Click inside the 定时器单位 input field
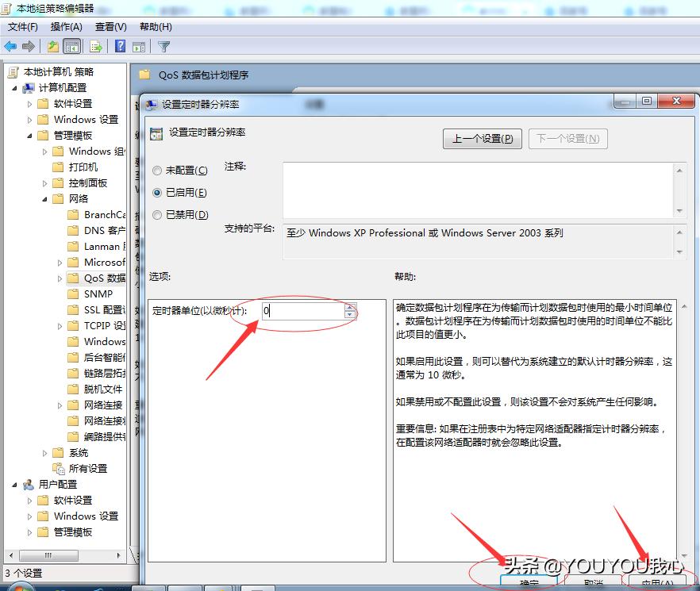Viewport: 700px width, 591px height. click(302, 311)
